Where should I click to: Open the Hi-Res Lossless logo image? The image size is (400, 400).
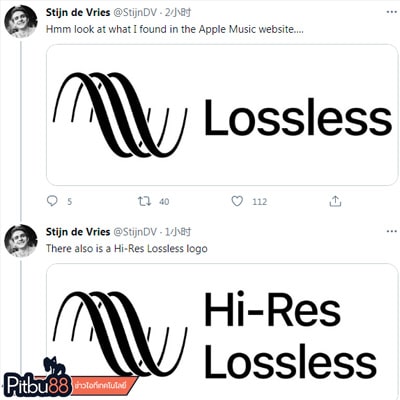pyautogui.click(x=222, y=332)
